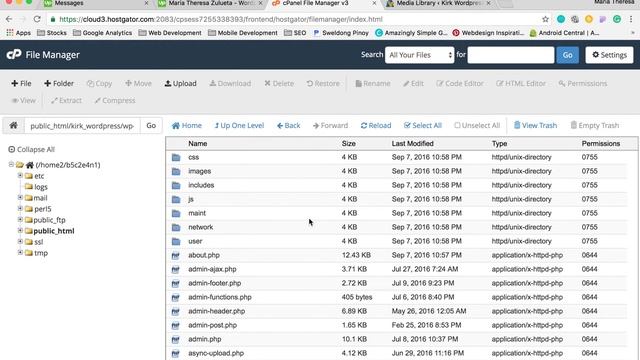Click Unselect All
This screenshot has width=640, height=360.
pyautogui.click(x=477, y=125)
